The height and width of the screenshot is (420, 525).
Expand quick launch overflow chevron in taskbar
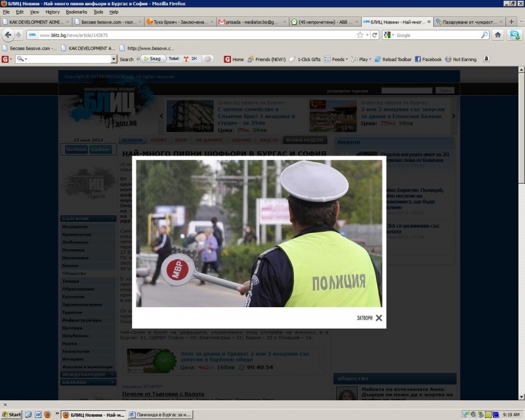57,413
